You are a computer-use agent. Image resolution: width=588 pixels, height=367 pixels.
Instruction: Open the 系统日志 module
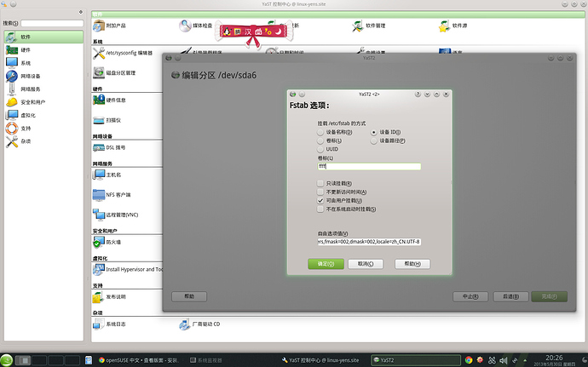coord(109,324)
